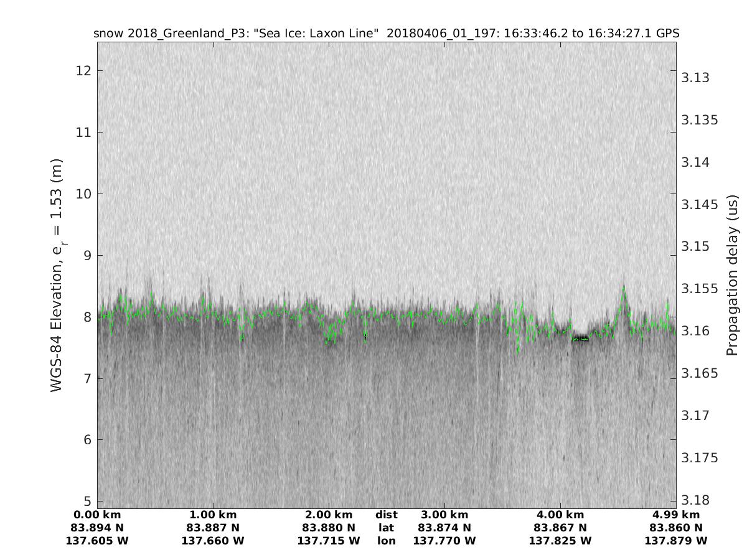This screenshot has height=560, width=747.
Task: Click the 3.18 propagation delay tick
Action: point(697,500)
